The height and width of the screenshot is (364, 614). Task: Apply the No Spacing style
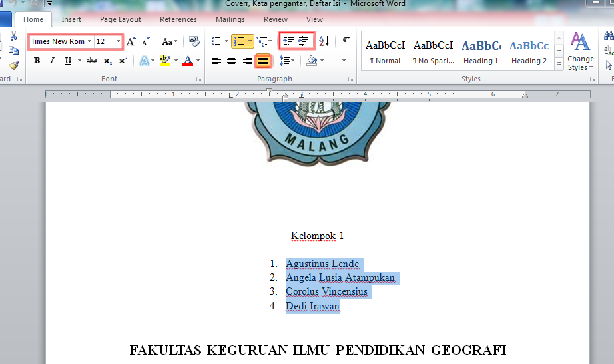433,52
